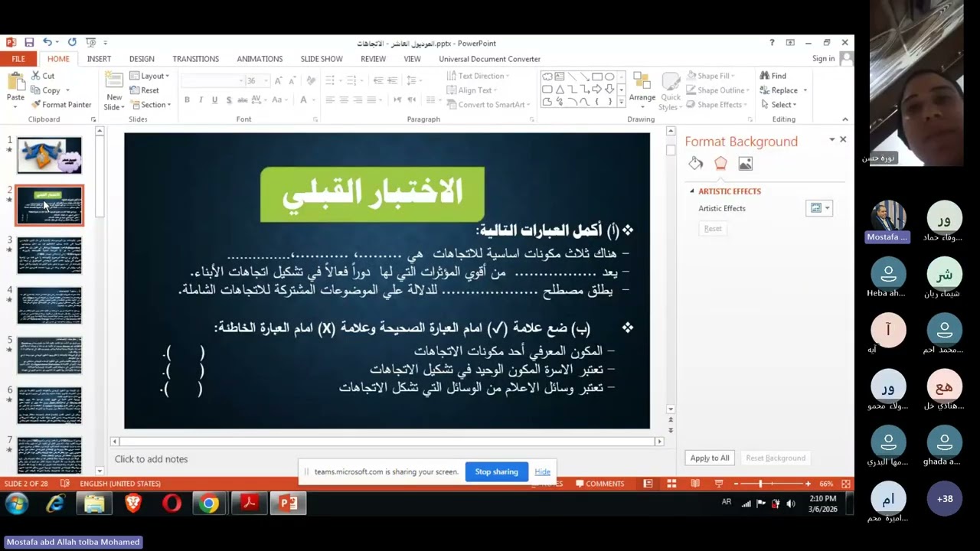Viewport: 980px width, 551px height.
Task: Select the oval shape in the gallery
Action: [x=609, y=77]
